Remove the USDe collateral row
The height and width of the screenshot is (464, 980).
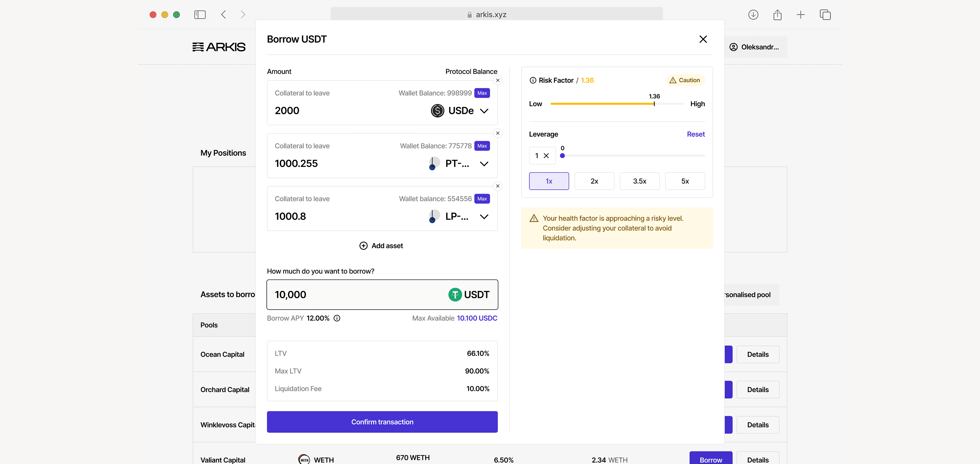click(x=498, y=80)
